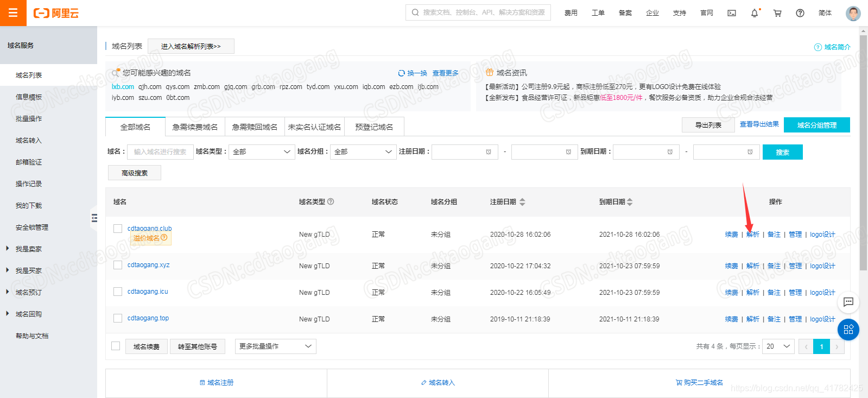Screen dimensions: 868x398
Task: Switch to the 未实名认证域名 tab
Action: 314,127
